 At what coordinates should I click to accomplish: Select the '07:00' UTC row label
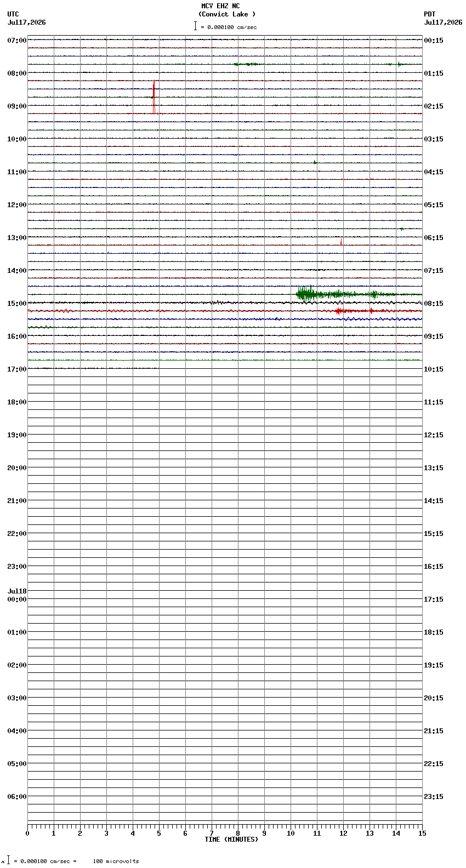(x=17, y=41)
